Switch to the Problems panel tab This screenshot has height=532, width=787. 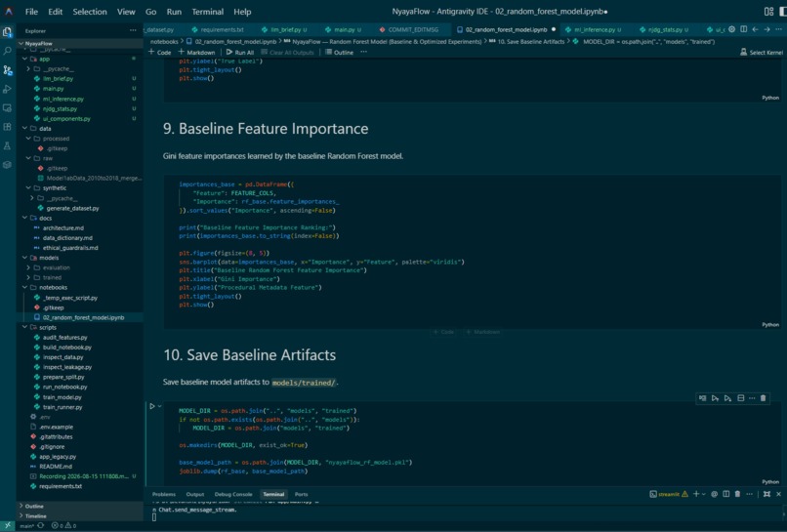[x=164, y=494]
